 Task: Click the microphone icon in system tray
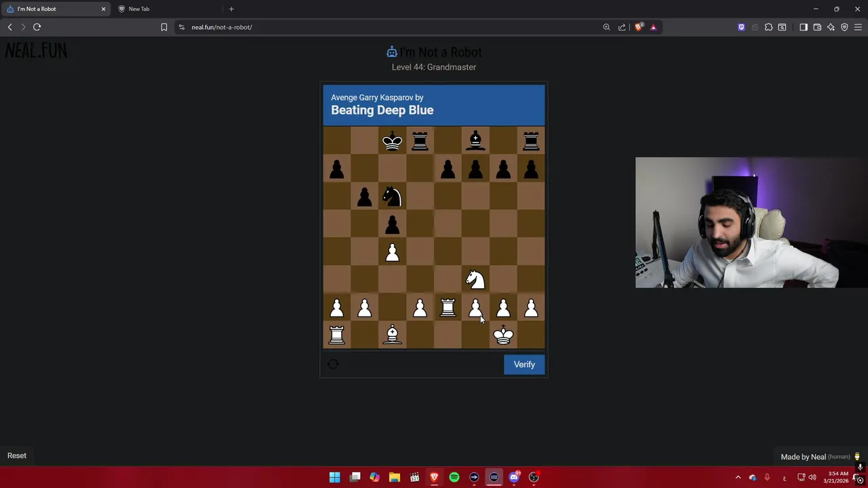point(767,477)
